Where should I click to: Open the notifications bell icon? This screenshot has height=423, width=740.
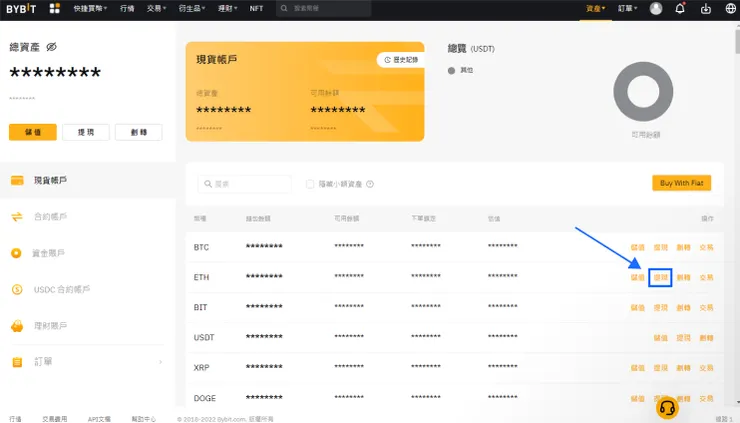coord(680,8)
